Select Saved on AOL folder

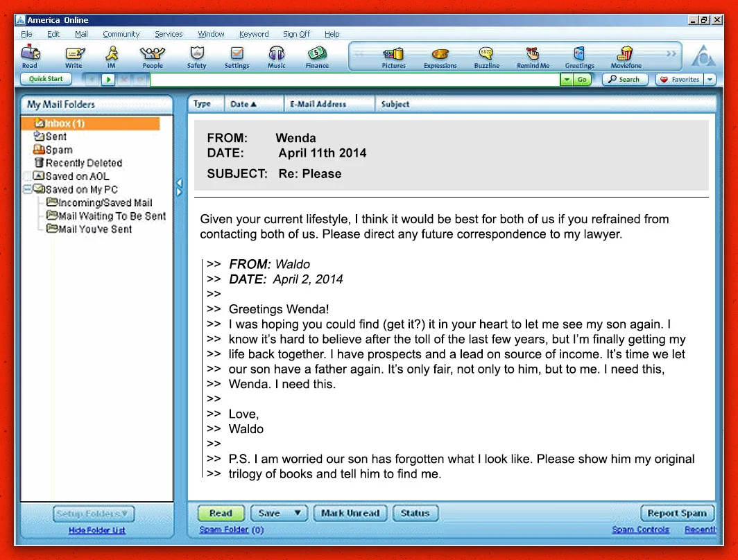(71, 176)
